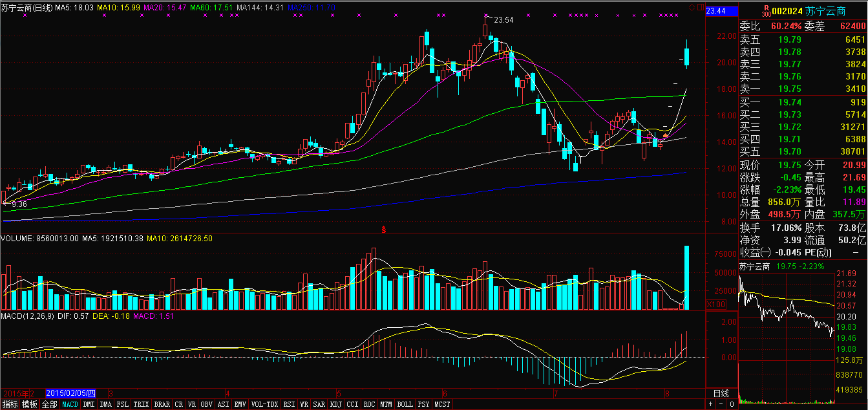
Task: Switch to the ROC indicator tab
Action: pyautogui.click(x=369, y=404)
